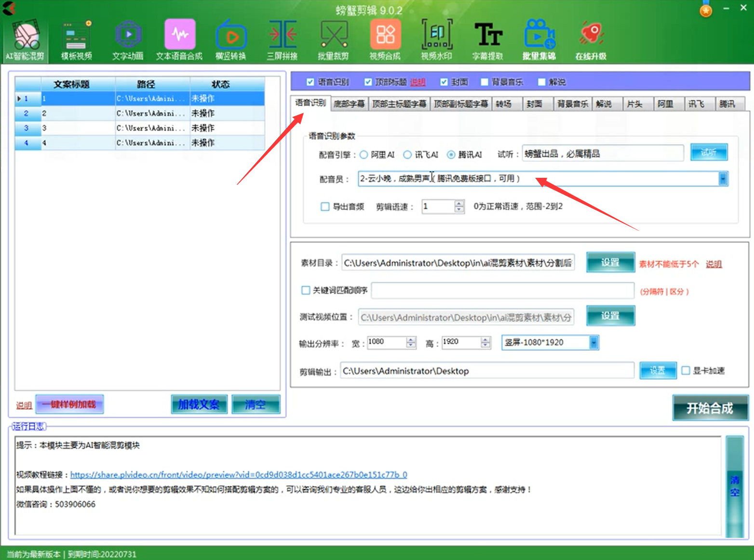Viewport: 754px width, 560px height.
Task: Switch to the 转场 tab
Action: 504,104
